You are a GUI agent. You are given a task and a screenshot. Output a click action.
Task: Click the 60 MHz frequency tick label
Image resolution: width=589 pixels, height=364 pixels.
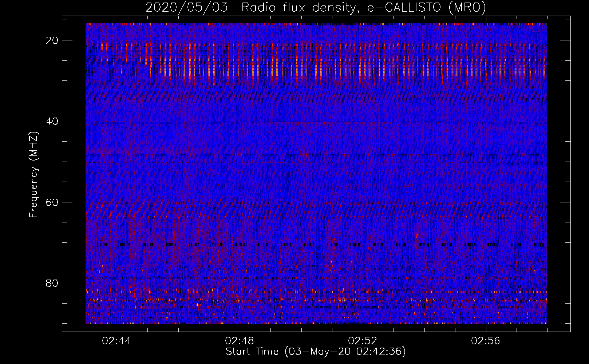coord(52,202)
